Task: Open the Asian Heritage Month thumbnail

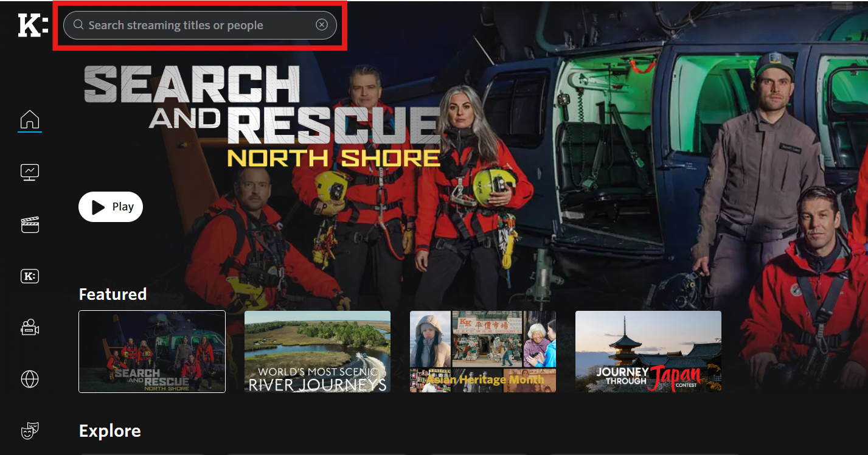Action: (x=483, y=352)
